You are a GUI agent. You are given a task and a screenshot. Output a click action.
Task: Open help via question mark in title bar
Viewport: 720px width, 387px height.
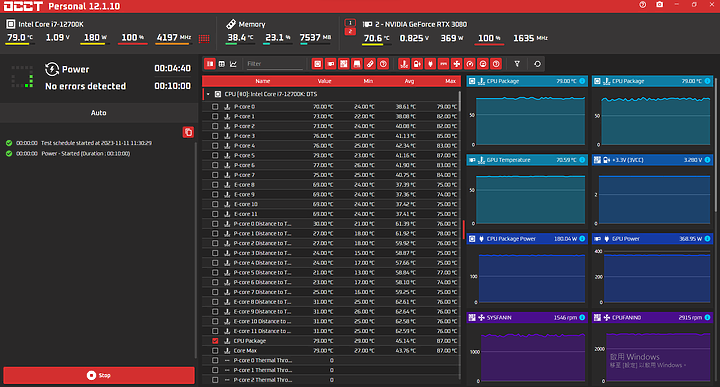(642, 5)
